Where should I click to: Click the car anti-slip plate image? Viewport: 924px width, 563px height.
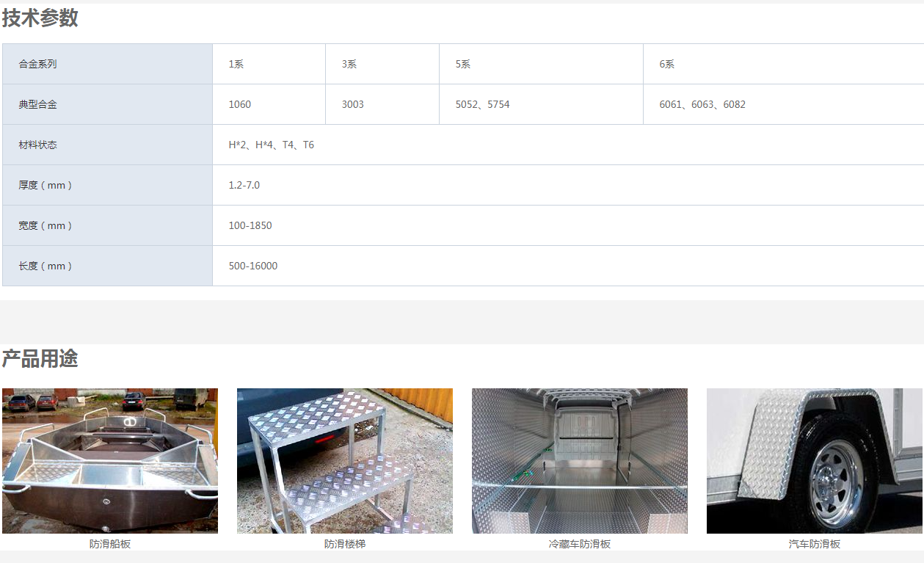point(814,460)
